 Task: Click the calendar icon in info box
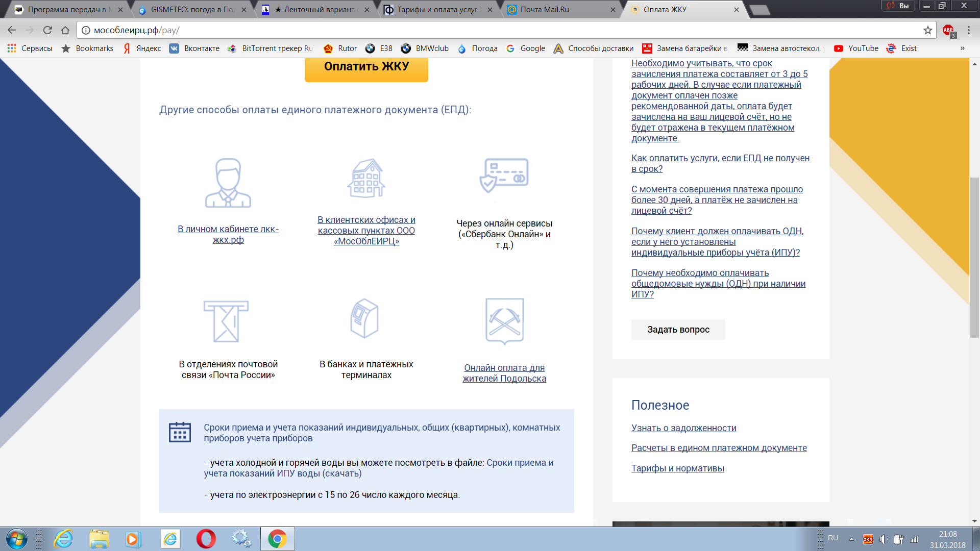[180, 432]
